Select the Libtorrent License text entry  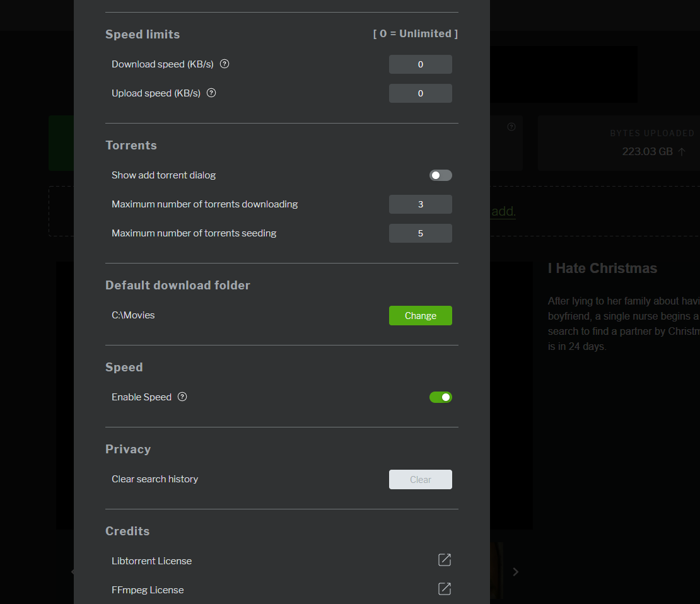[151, 560]
